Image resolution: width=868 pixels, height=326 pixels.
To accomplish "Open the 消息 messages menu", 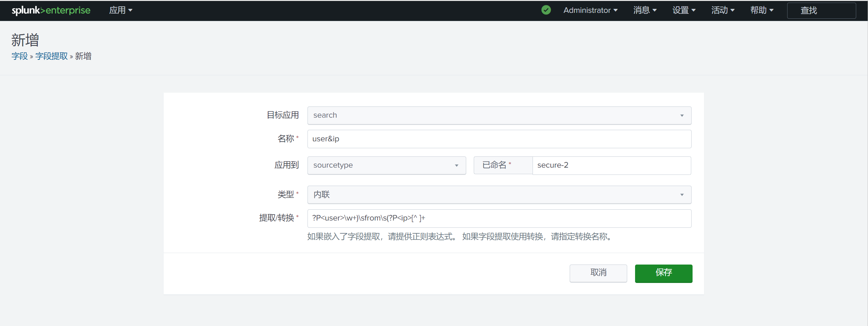I will point(645,10).
